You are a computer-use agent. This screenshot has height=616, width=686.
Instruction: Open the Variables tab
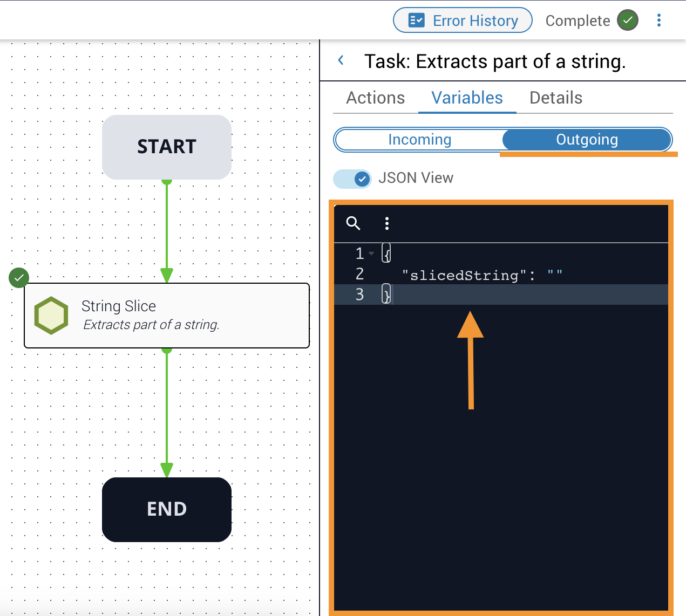tap(467, 98)
